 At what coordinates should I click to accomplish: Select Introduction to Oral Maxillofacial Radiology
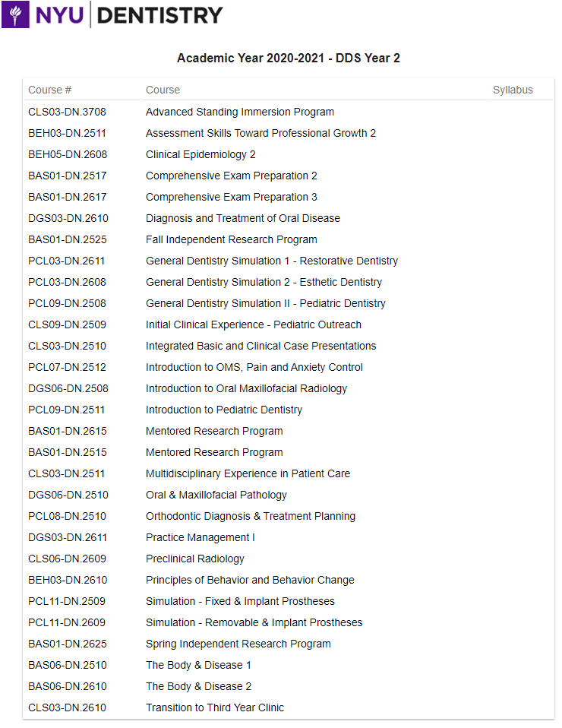coord(246,388)
